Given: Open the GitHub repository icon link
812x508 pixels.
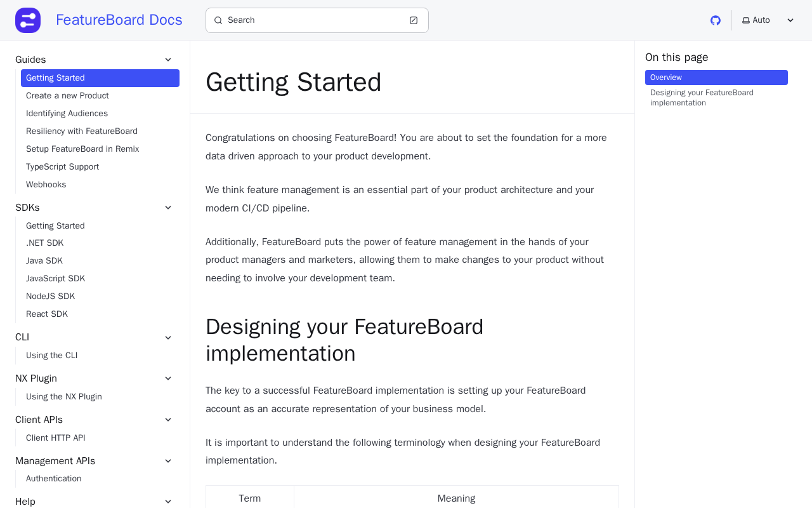Looking at the screenshot, I should coord(716,20).
